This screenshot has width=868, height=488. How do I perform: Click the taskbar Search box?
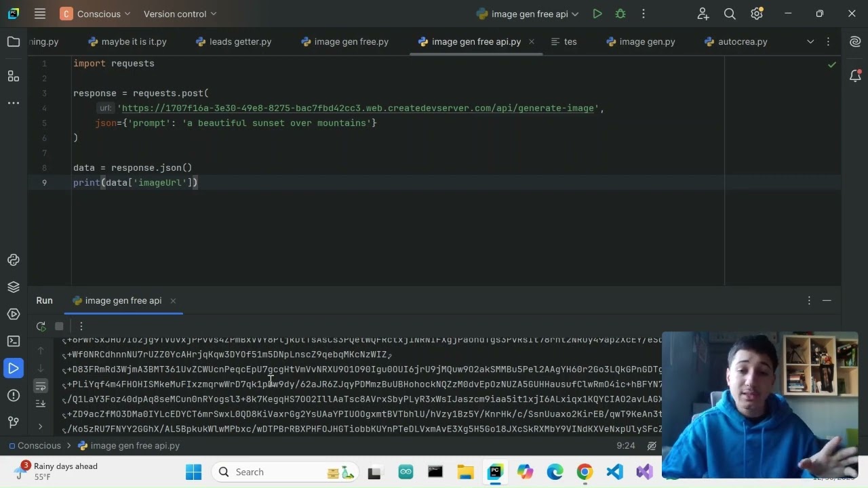click(286, 472)
